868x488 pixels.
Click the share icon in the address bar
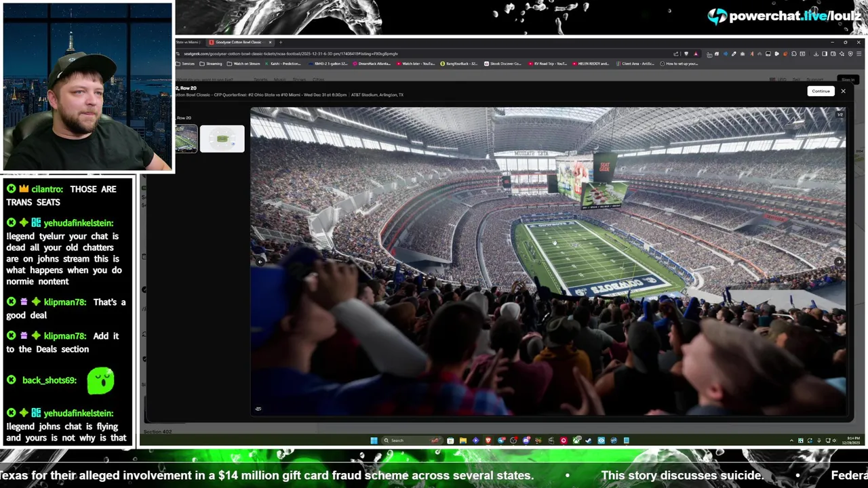pos(676,54)
